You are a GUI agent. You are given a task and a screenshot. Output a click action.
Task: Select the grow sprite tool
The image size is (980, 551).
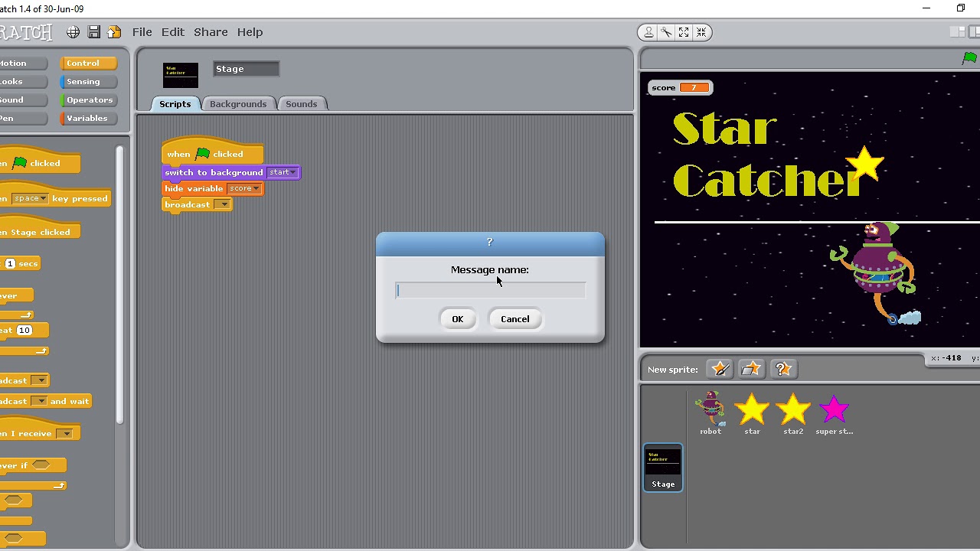[684, 32]
